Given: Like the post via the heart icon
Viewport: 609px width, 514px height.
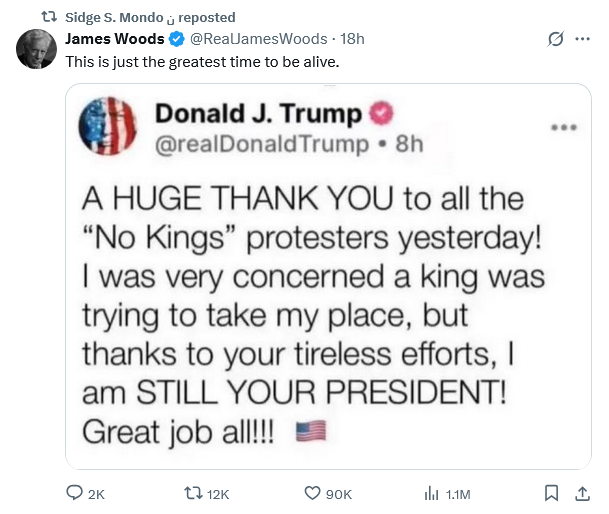Looking at the screenshot, I should click(312, 493).
